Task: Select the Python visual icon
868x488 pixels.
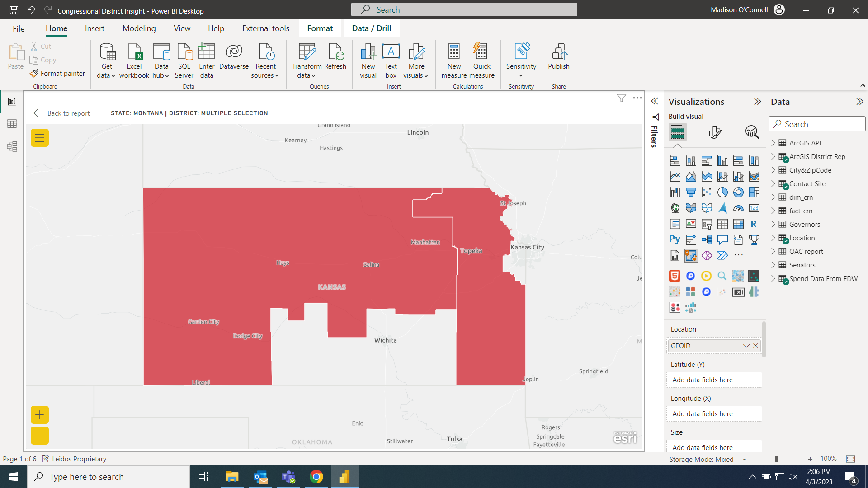Action: pyautogui.click(x=675, y=239)
